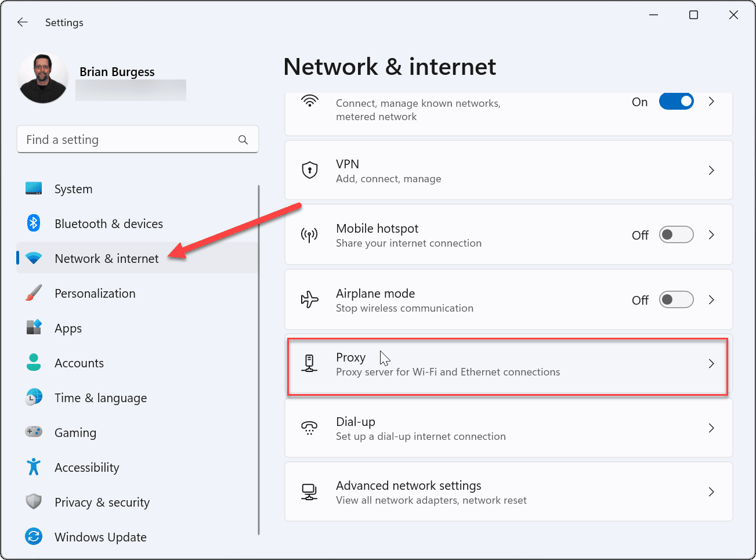The width and height of the screenshot is (756, 560).
Task: Expand the Wi-Fi card chevron
Action: tap(711, 102)
